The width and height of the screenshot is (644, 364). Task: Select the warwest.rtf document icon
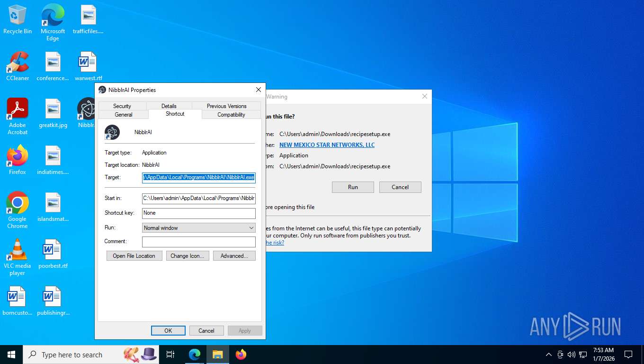[88, 66]
